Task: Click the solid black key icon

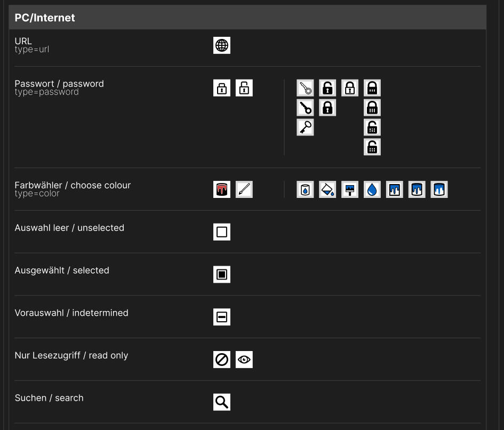Action: point(305,107)
